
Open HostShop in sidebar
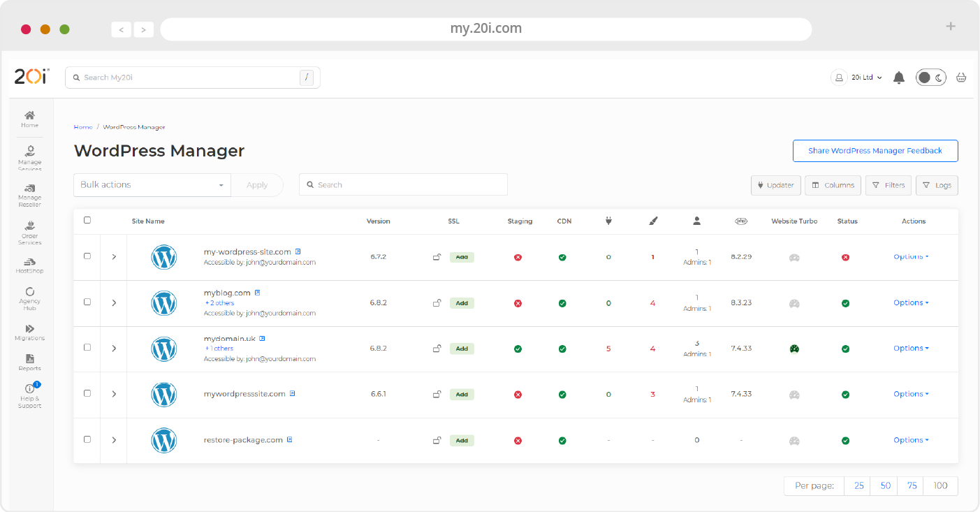pos(29,266)
